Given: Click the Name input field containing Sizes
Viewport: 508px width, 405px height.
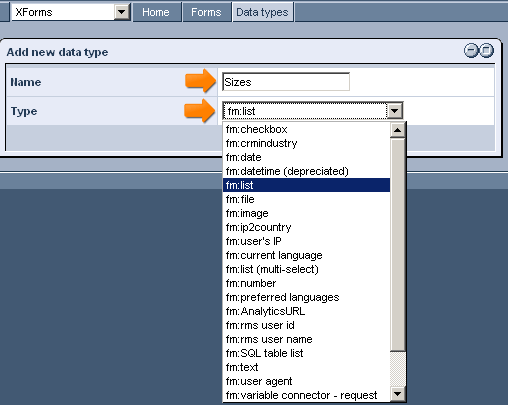Looking at the screenshot, I should pos(286,82).
